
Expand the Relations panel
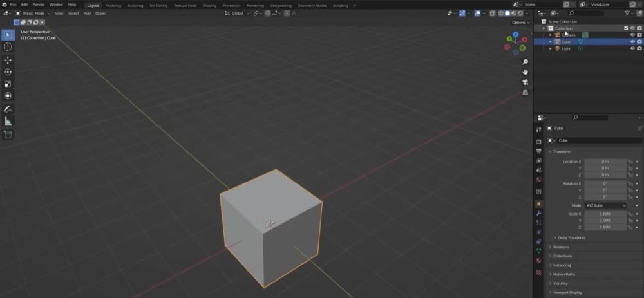(x=561, y=247)
